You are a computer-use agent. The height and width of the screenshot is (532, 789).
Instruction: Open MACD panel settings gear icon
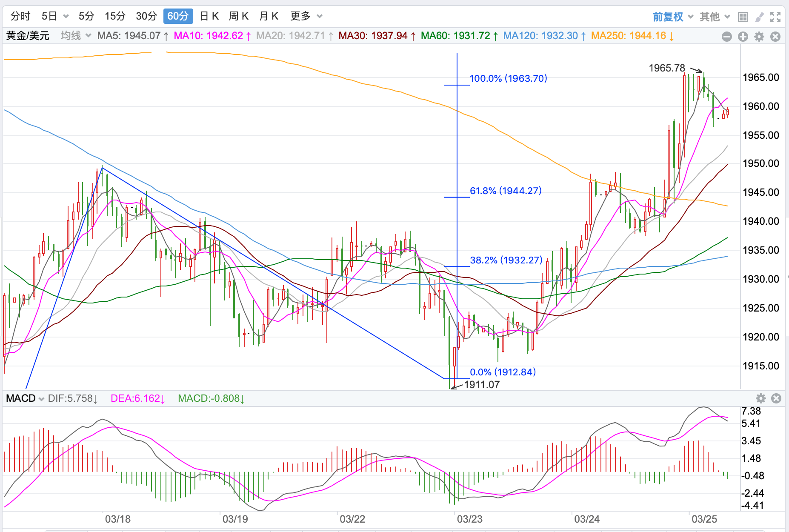tap(761, 398)
